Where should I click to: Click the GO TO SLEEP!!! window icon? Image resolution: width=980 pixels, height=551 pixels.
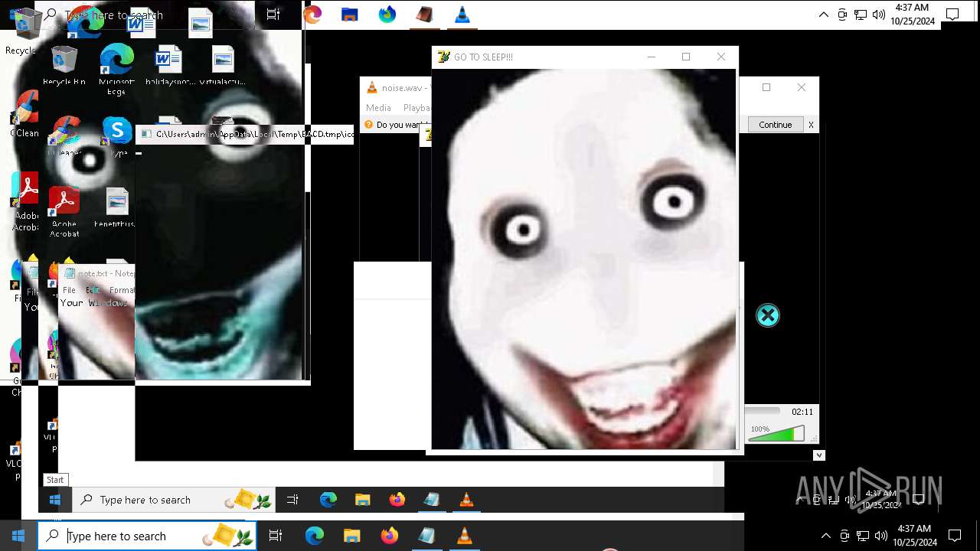click(443, 57)
